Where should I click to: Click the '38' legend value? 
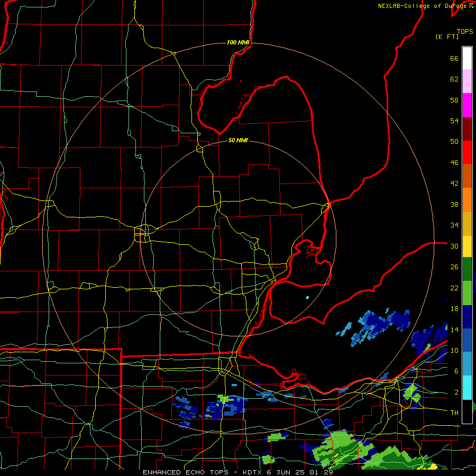454,204
